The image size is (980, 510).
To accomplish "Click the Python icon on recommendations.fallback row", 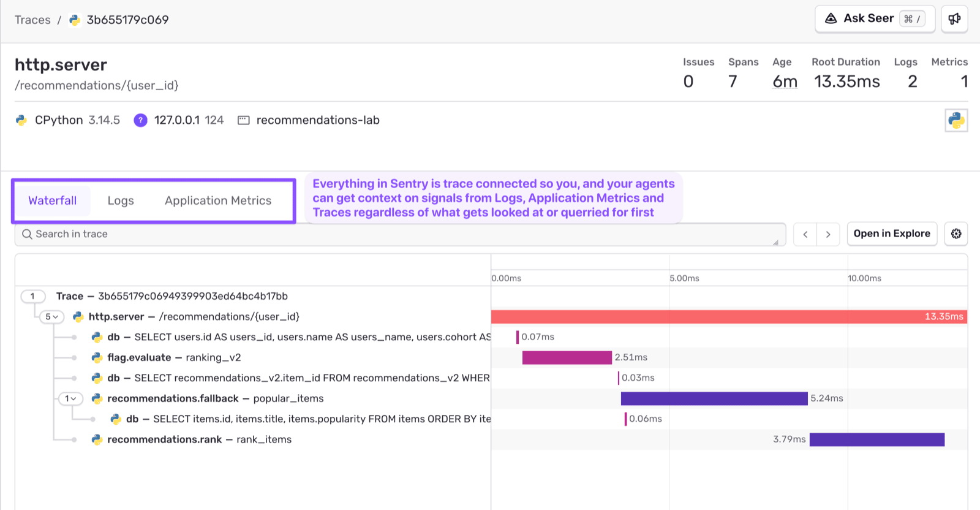I will click(x=97, y=398).
